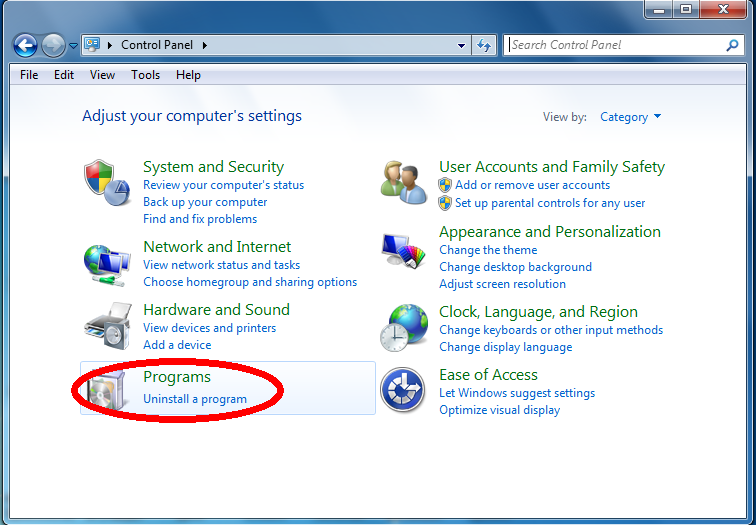Open User Accounts and Family Safety

coord(552,167)
